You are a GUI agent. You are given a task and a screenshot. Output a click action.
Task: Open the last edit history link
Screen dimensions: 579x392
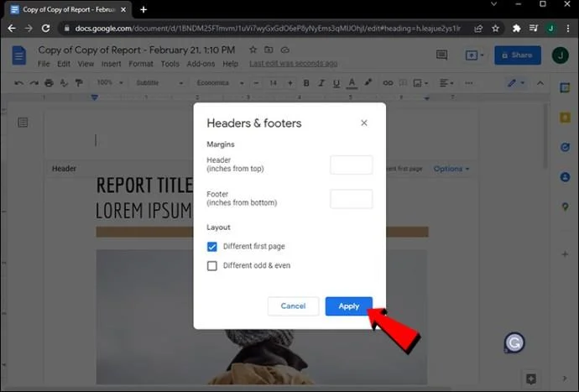pos(293,64)
